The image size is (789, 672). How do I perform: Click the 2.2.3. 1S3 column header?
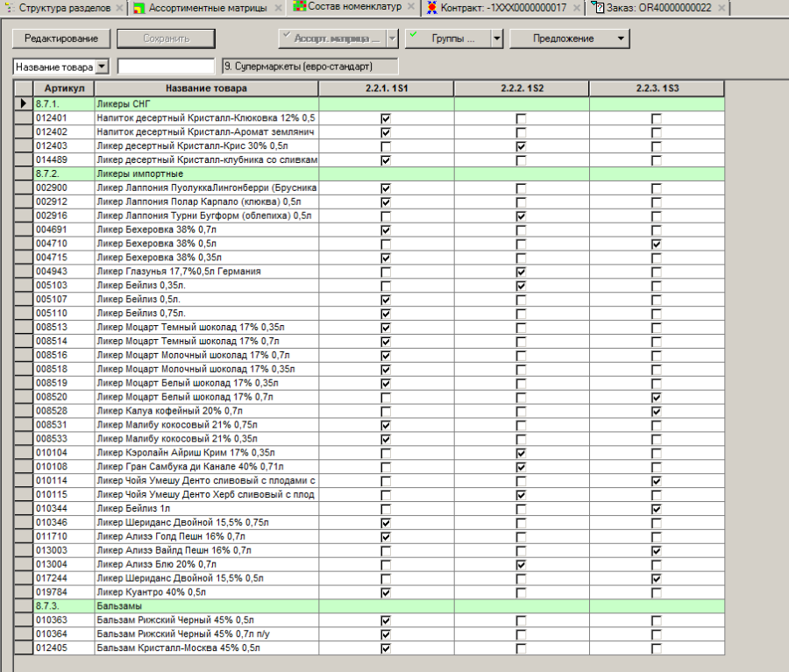[657, 88]
